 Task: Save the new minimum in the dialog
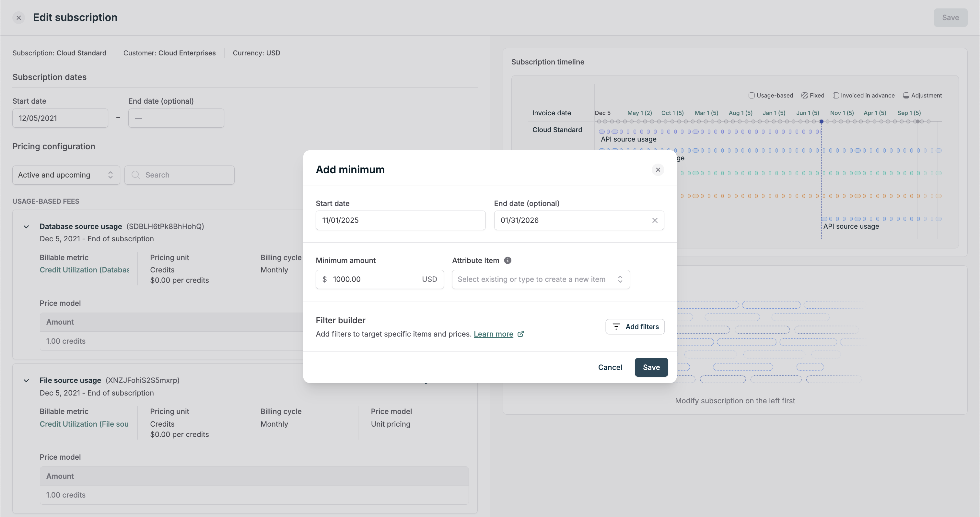[x=651, y=367]
